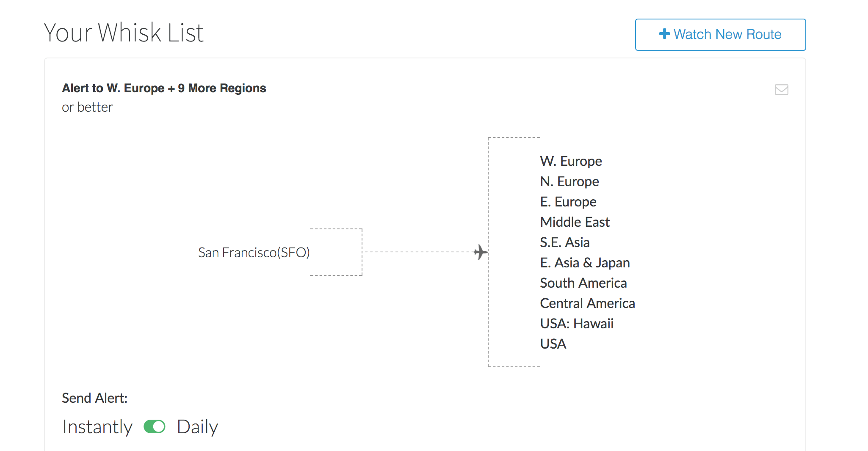
Task: Choose S.E. Asia destination region
Action: click(x=565, y=242)
